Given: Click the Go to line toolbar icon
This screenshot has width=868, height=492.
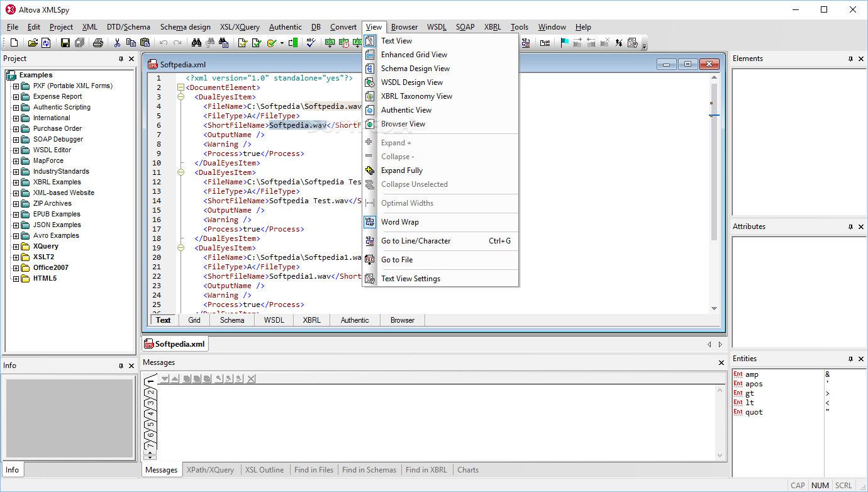Looking at the screenshot, I should 526,43.
